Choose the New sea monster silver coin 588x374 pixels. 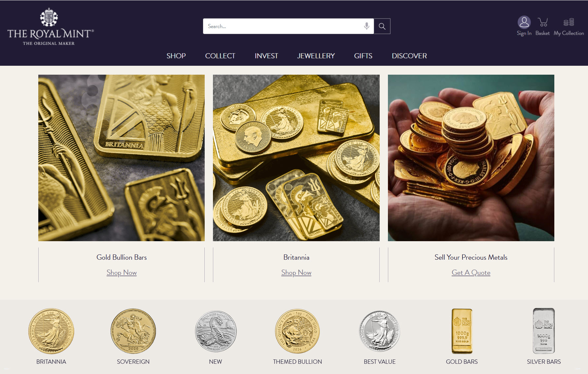[x=216, y=331]
